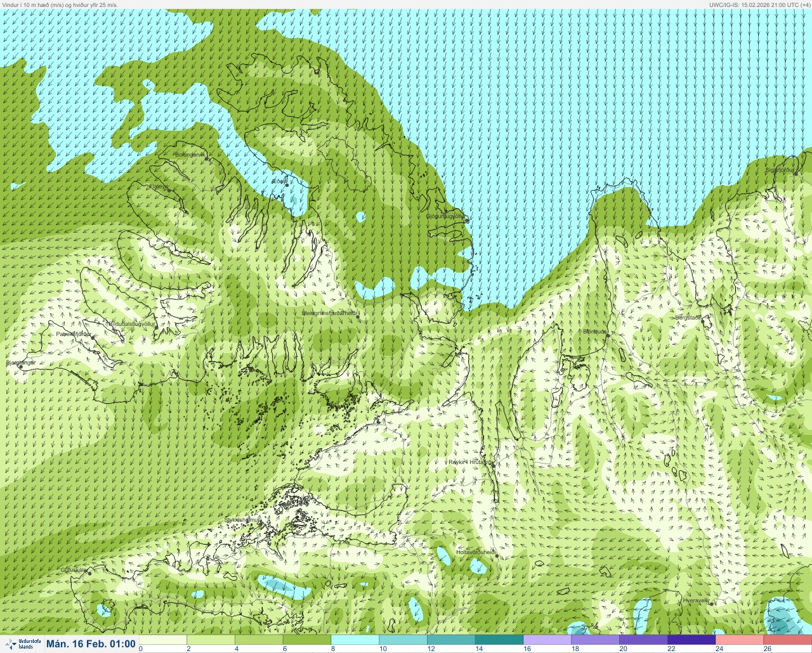
Task: Click the Bergstaðir station label
Action: pyautogui.click(x=688, y=317)
